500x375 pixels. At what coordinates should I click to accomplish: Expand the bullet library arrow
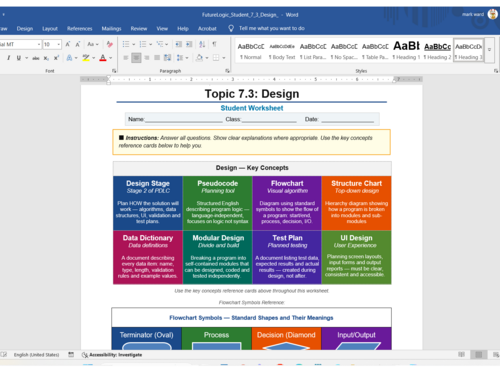pyautogui.click(x=134, y=44)
